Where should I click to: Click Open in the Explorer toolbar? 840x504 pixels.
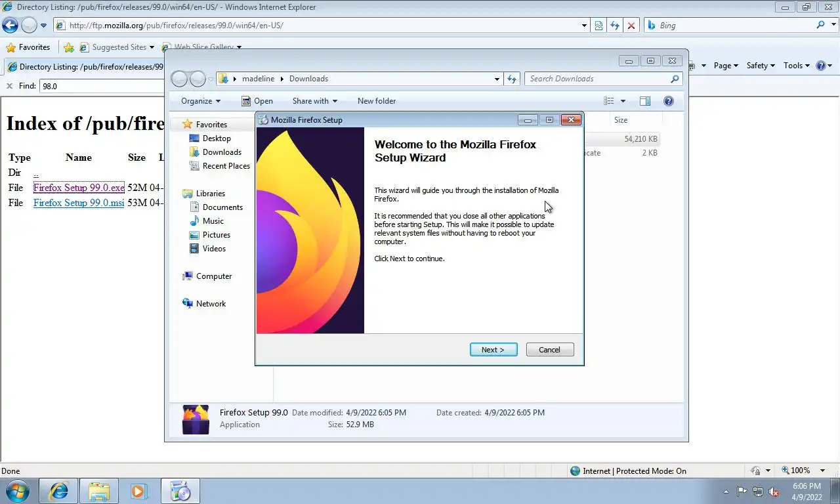coord(257,101)
